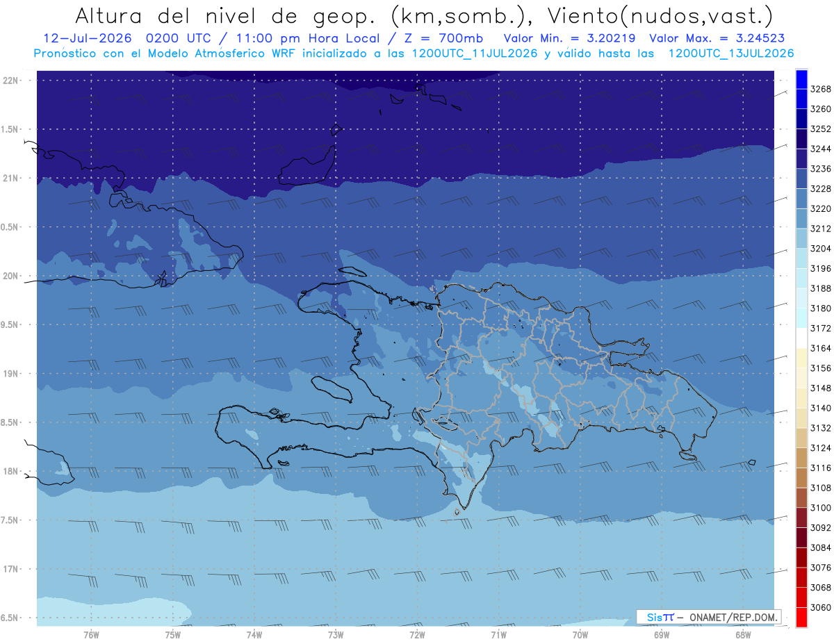Click the "SisTT - ONAMET/REP.DOM." logo box
This screenshot has width=834, height=644.
coord(709,617)
